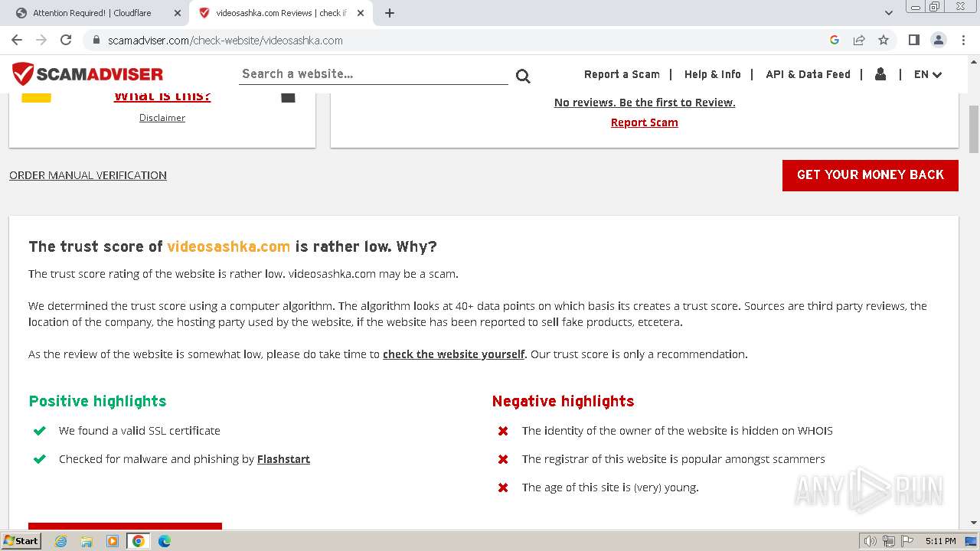This screenshot has height=551, width=980.
Task: Launch the media player from taskbar
Action: coord(113,541)
